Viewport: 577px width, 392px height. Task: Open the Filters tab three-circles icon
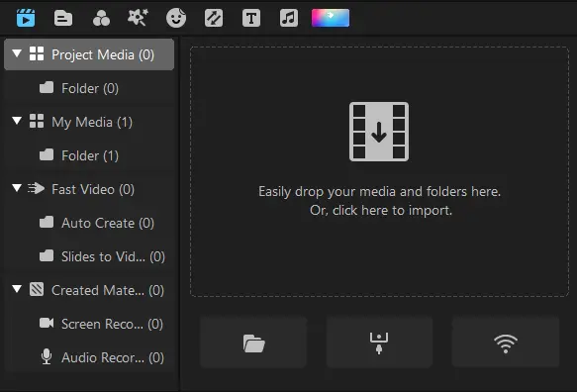[101, 18]
